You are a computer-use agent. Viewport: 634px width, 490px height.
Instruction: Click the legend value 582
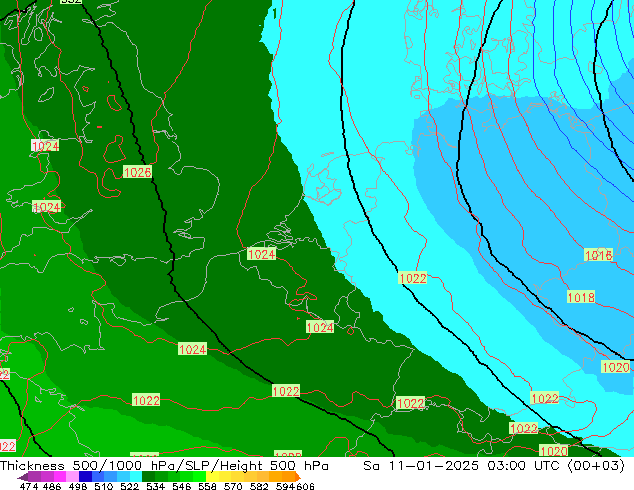[x=259, y=486]
